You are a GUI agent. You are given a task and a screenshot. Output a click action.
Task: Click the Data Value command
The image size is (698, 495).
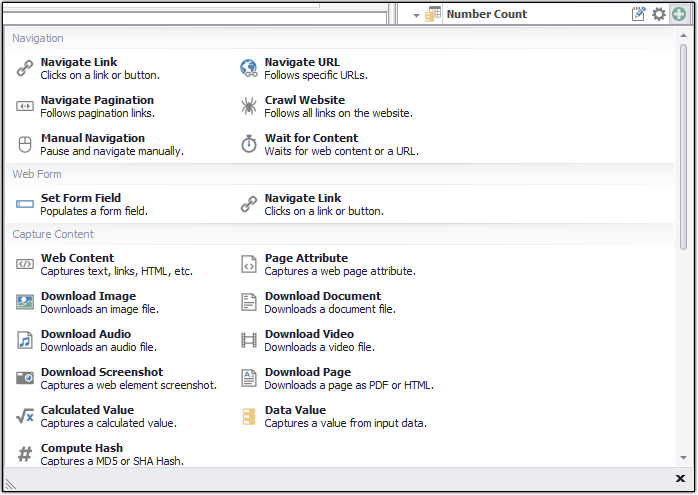pyautogui.click(x=295, y=410)
